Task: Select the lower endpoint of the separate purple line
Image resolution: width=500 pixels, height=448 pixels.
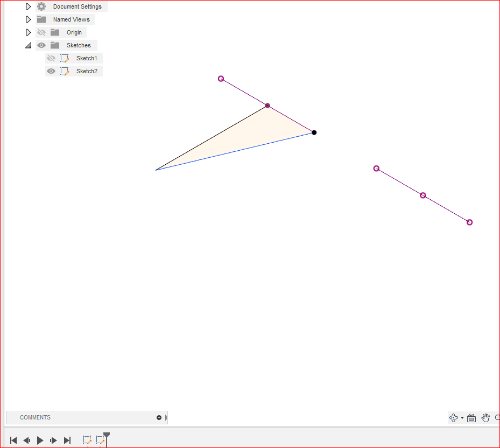Action: click(x=469, y=222)
